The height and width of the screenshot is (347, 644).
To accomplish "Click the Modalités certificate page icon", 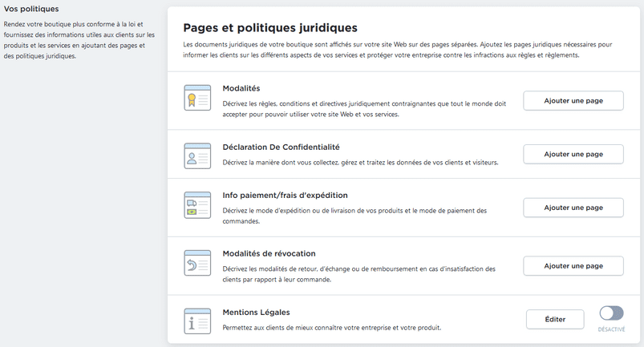I will 197,98.
